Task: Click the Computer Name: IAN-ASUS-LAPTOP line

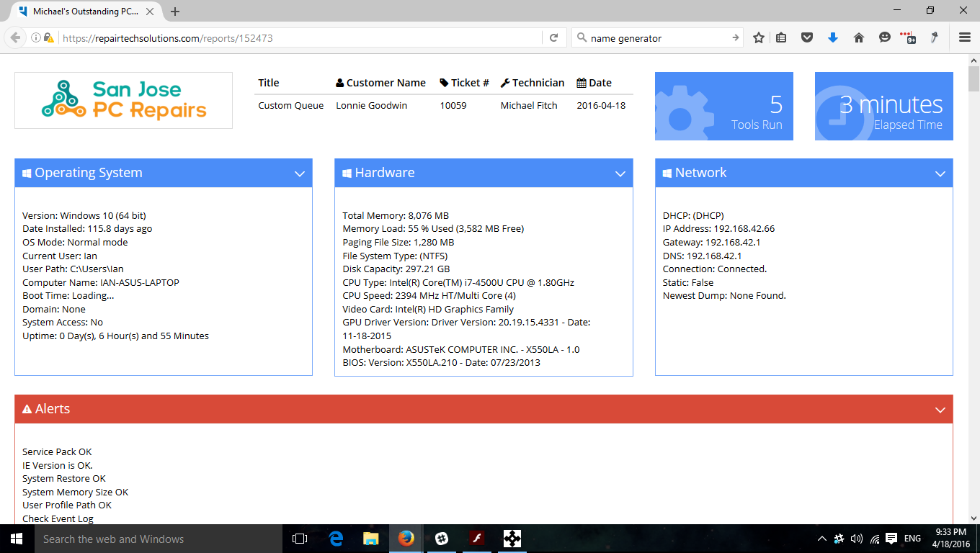Action: 101,282
